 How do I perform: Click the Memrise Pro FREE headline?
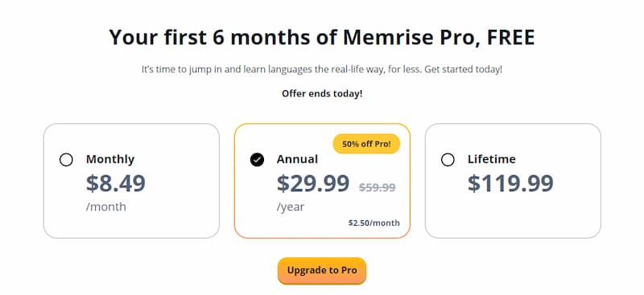pyautogui.click(x=322, y=37)
